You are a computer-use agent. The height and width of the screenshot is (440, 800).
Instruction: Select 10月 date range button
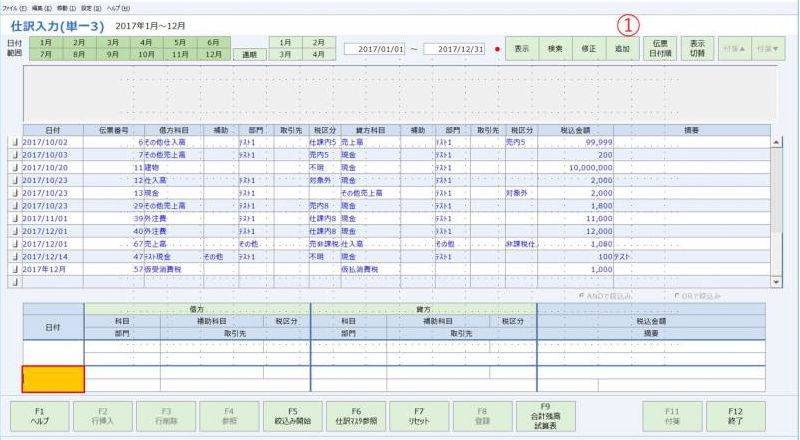(146, 54)
